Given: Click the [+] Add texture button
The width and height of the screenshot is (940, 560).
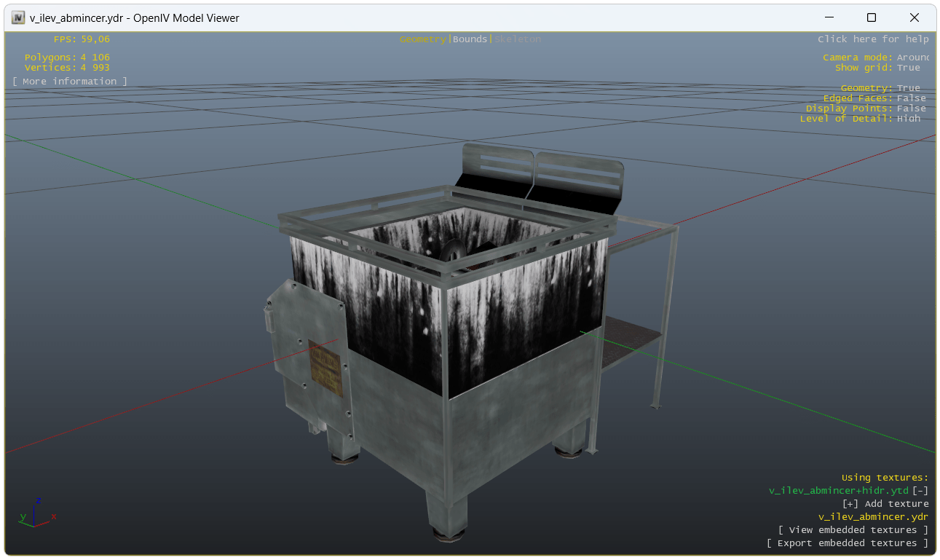Looking at the screenshot, I should click(x=885, y=504).
